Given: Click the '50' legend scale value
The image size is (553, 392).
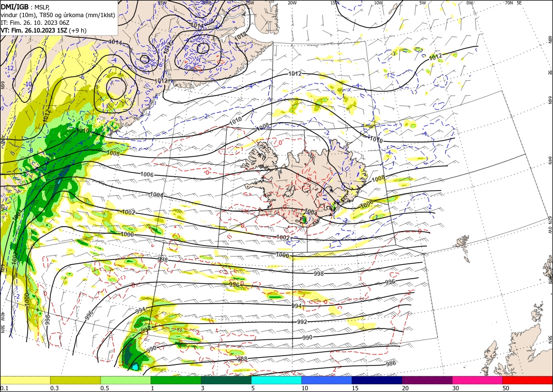Looking at the screenshot, I should [506, 388].
